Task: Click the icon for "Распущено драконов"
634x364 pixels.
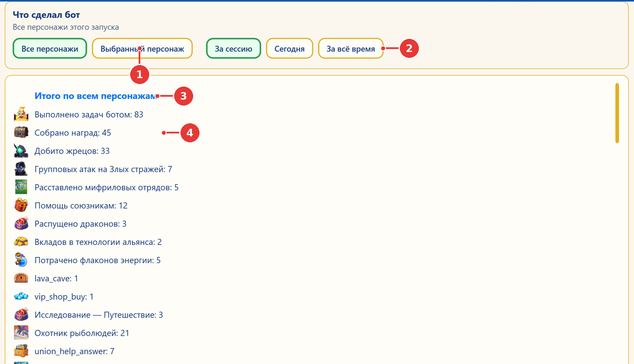Action: pyautogui.click(x=21, y=223)
